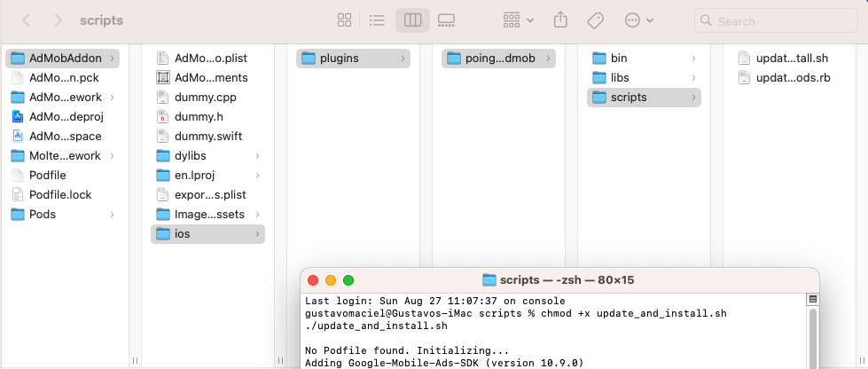The height and width of the screenshot is (369, 868).
Task: Open the More actions ellipsis menu
Action: [639, 20]
